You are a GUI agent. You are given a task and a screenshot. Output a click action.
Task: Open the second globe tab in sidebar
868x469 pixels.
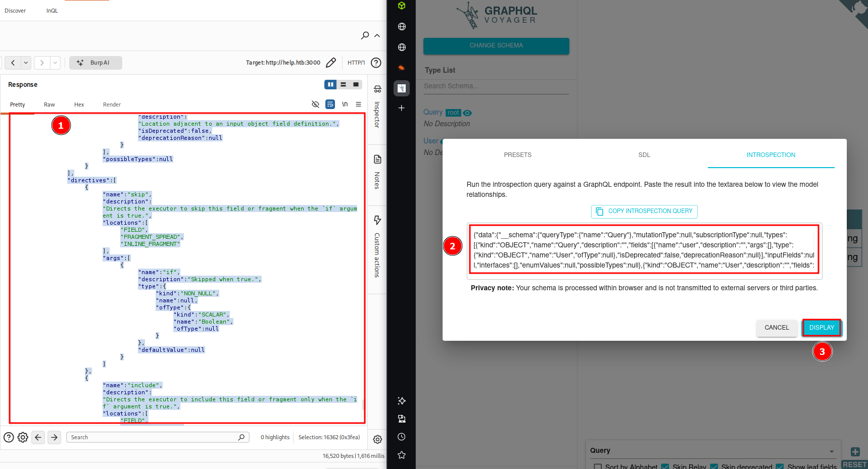[x=402, y=47]
